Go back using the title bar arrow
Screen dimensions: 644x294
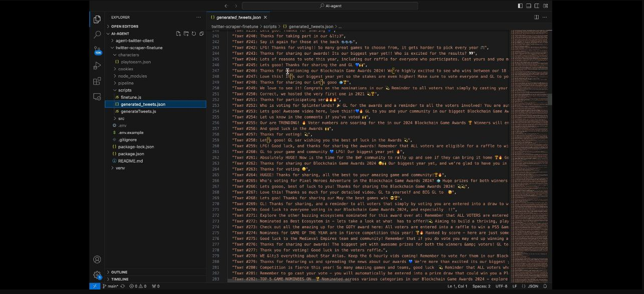coord(226,6)
